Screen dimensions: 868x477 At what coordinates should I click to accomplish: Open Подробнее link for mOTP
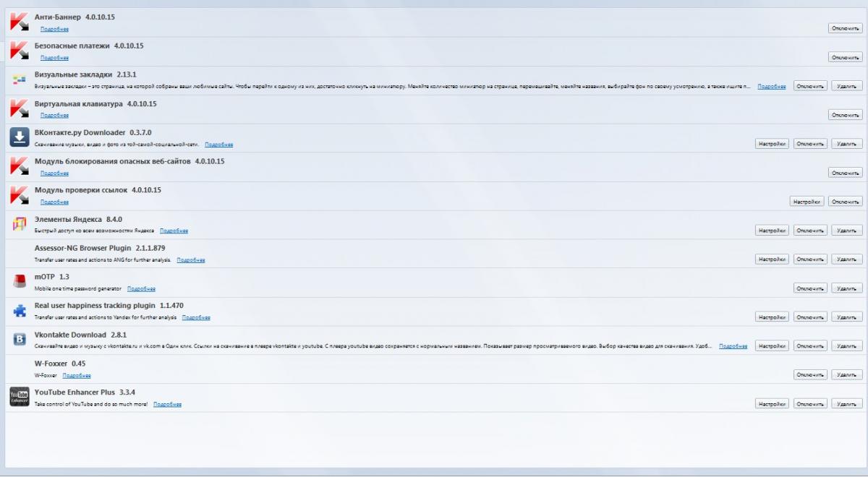[x=141, y=289]
